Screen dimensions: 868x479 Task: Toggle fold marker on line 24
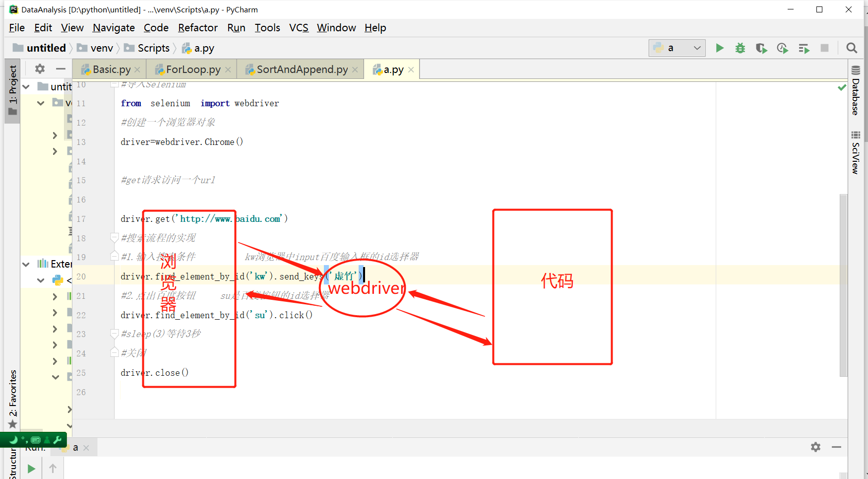tap(114, 353)
